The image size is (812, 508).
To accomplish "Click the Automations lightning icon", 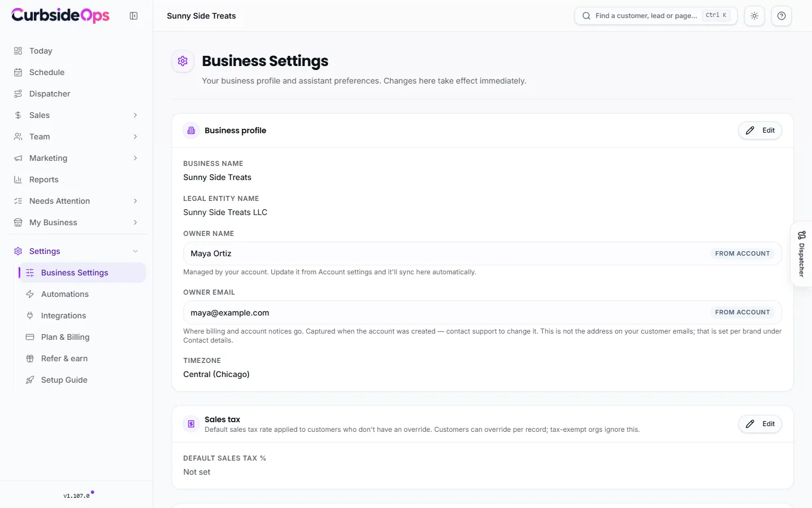I will (x=30, y=294).
